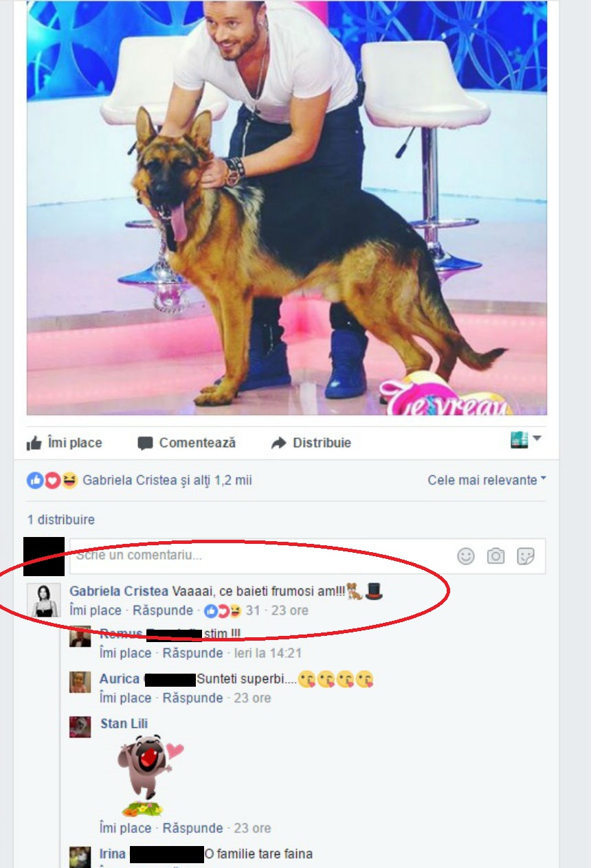Open the 1 distribuire shares link

[61, 520]
